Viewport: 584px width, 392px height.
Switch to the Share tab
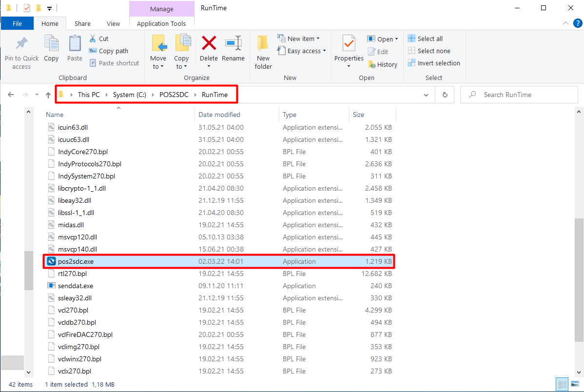point(82,23)
